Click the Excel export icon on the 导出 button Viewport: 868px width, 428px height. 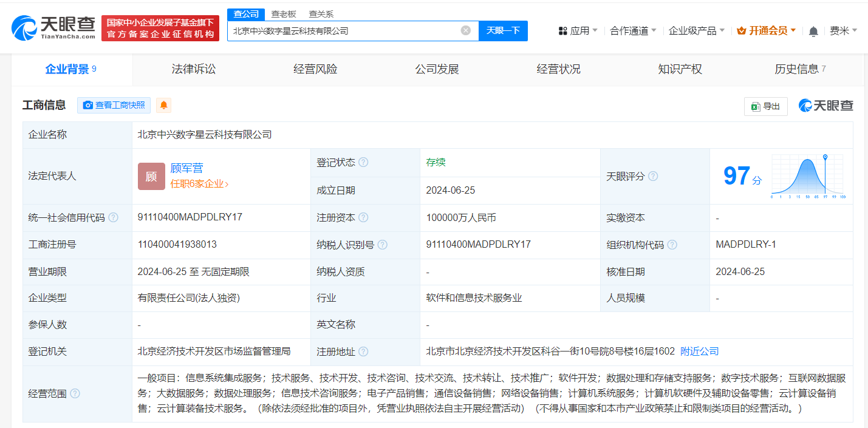(x=755, y=106)
